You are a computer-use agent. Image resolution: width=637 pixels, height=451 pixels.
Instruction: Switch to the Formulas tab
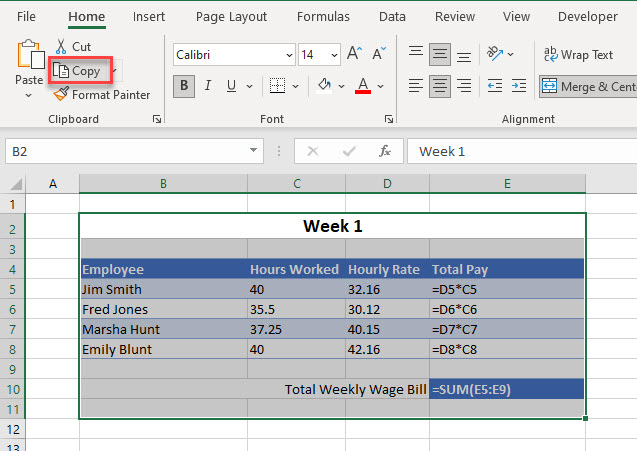(x=323, y=17)
